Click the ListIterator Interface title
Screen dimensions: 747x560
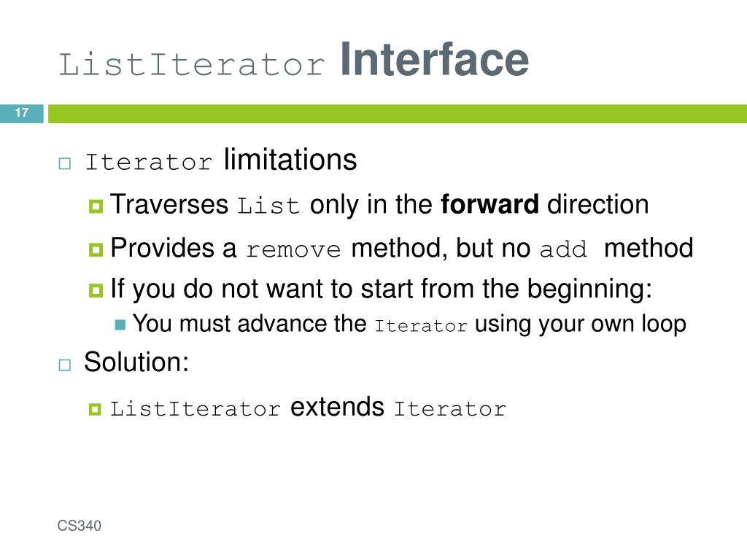(293, 60)
